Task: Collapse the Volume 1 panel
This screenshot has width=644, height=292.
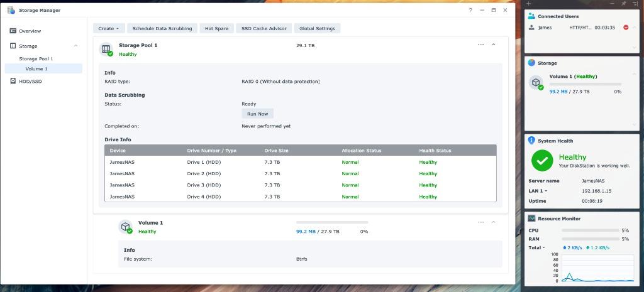Action: (x=494, y=222)
